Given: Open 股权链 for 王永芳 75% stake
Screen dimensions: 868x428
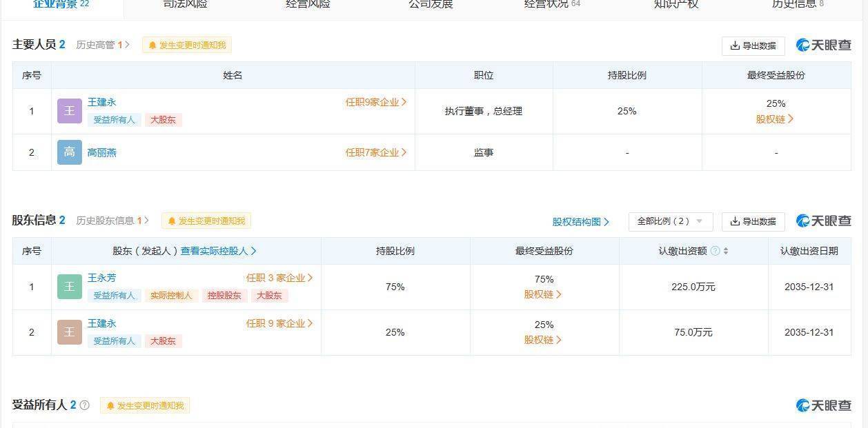Looking at the screenshot, I should pyautogui.click(x=544, y=294).
